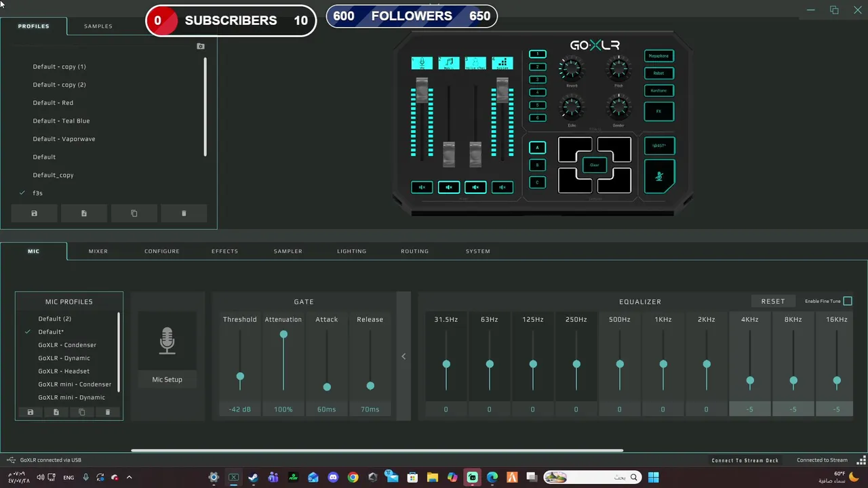Screen dimensions: 868x488
Task: Select effects preset button 4
Action: 538,92
